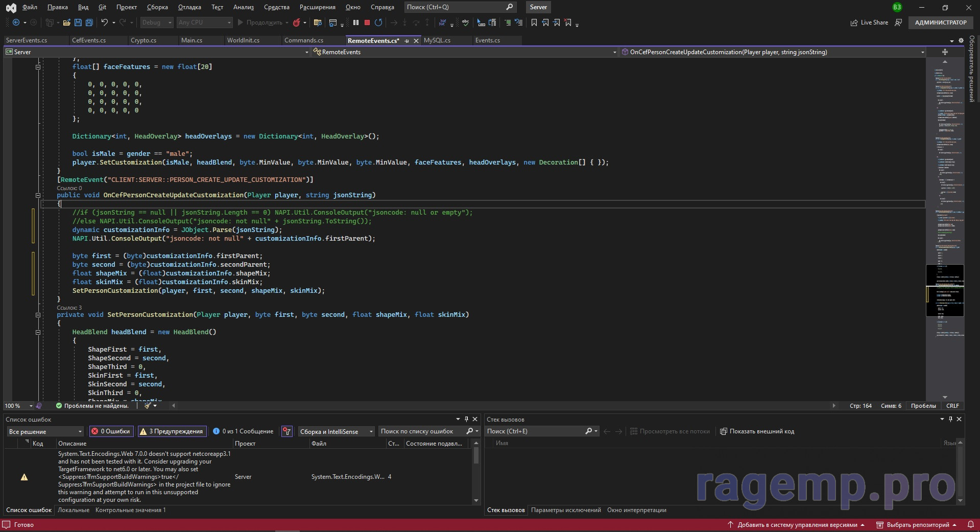Toggle the 3 Предупреждения warnings filter

click(172, 431)
